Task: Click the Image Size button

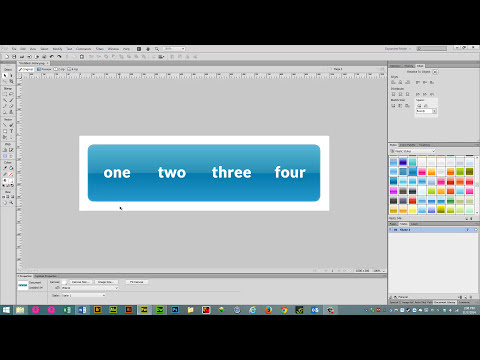Action: point(106,282)
